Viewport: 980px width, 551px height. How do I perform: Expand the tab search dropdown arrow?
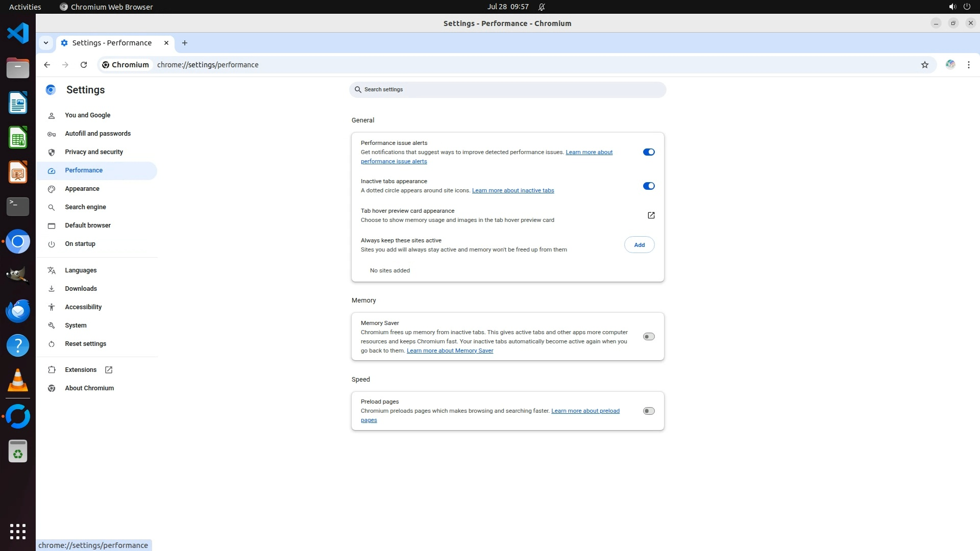click(46, 43)
